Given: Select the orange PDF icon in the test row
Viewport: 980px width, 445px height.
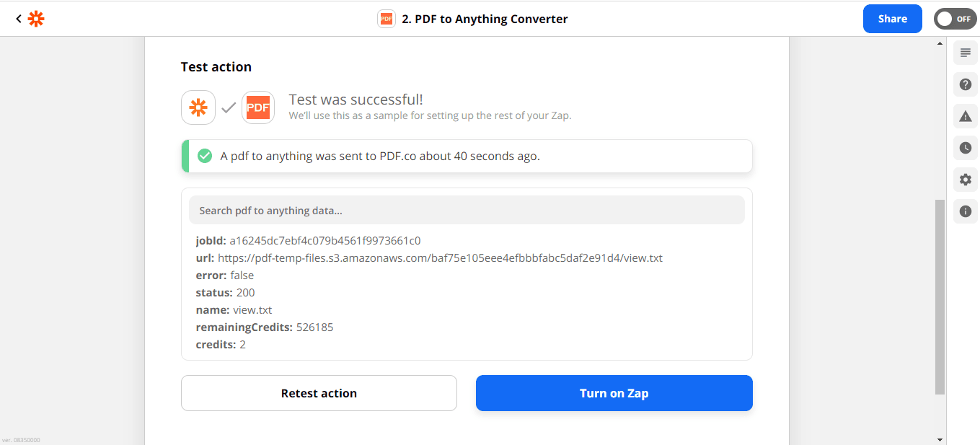Looking at the screenshot, I should pyautogui.click(x=257, y=107).
